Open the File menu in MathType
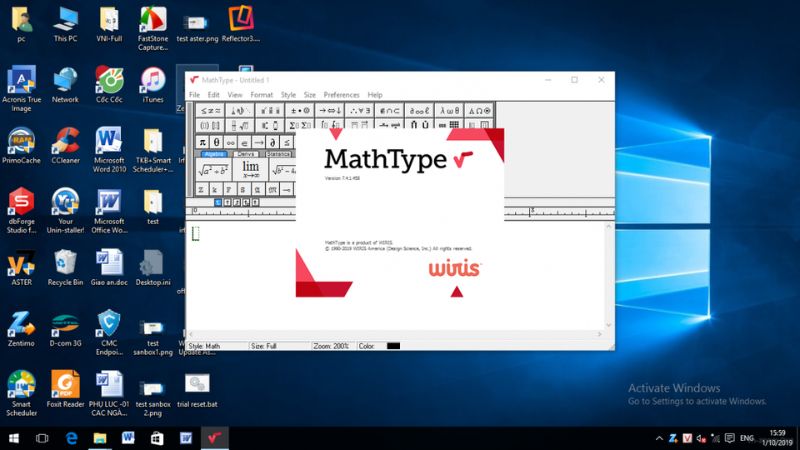Viewport: 800px width, 450px height. coord(194,95)
